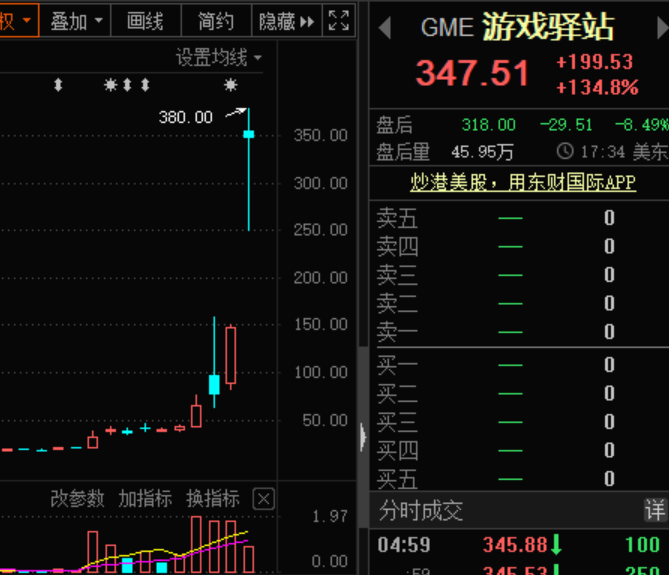The width and height of the screenshot is (669, 575).
Task: Go to next stock with right arrow
Action: 663,28
